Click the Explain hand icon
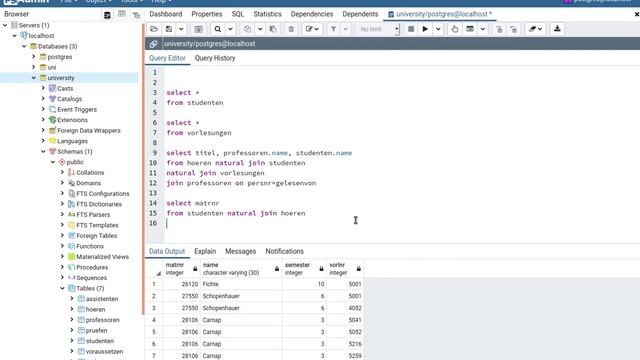This screenshot has height=360, width=640. point(455,29)
